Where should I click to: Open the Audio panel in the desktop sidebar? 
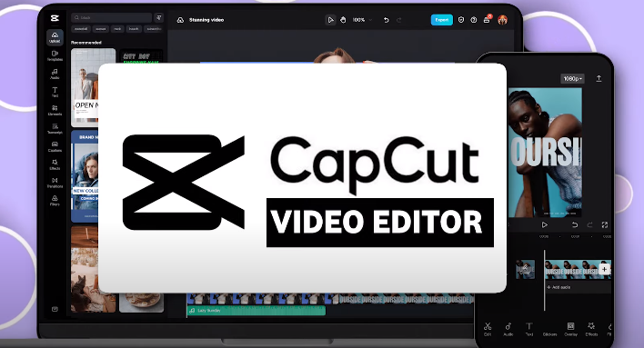tap(55, 74)
